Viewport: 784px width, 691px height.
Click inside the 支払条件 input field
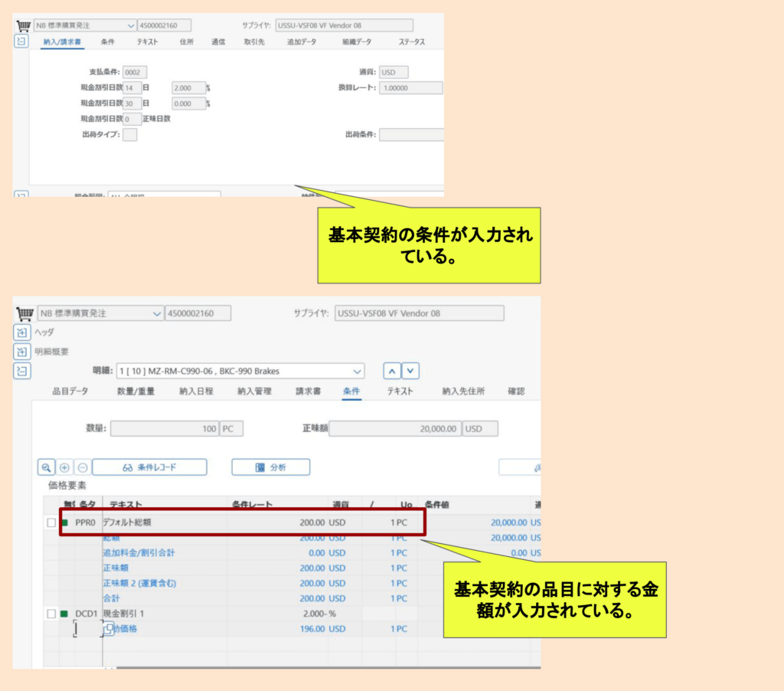[x=135, y=72]
